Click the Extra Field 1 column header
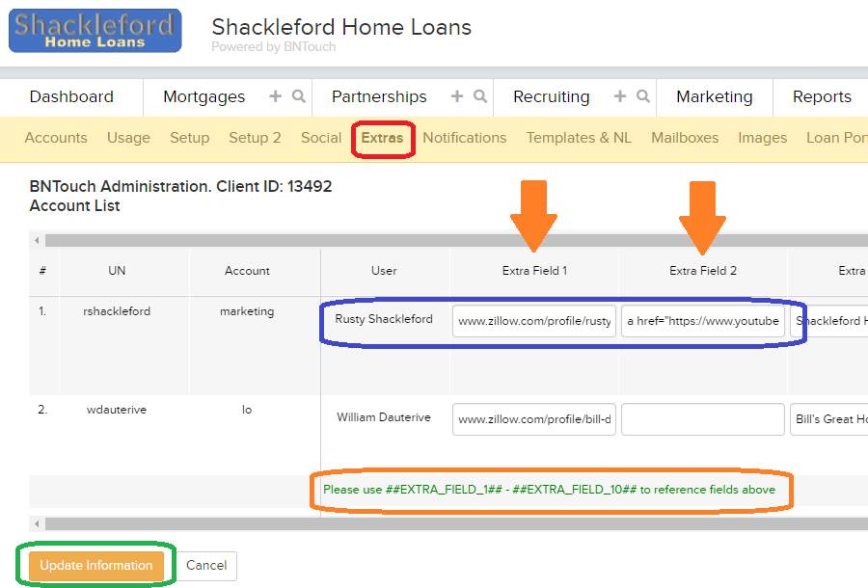 (534, 271)
